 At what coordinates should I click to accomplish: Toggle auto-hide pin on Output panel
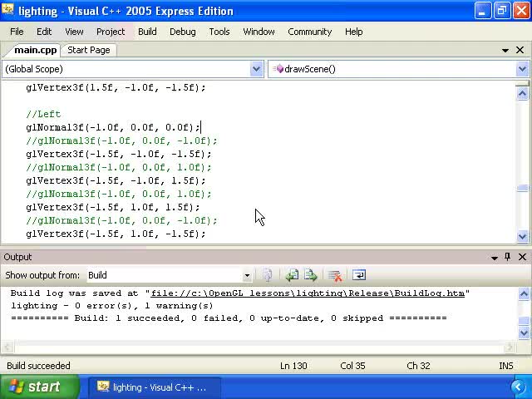click(x=508, y=257)
